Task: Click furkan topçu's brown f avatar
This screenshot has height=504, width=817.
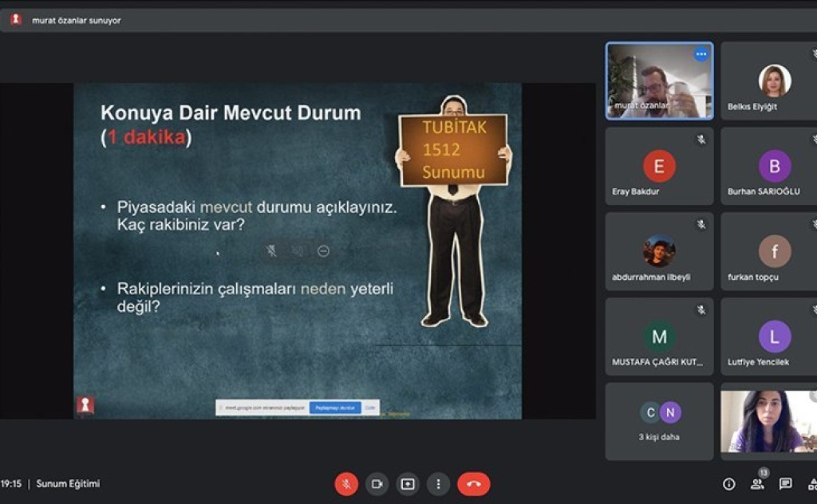Action: [x=775, y=251]
